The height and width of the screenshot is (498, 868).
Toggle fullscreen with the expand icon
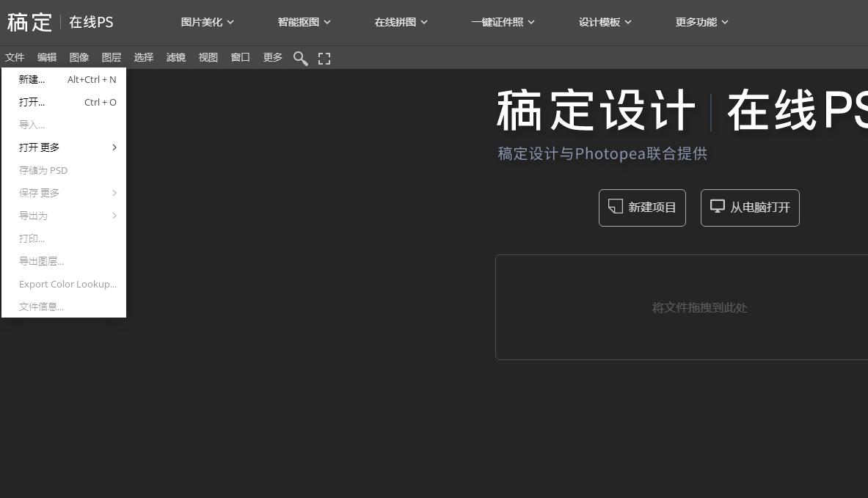coord(324,58)
